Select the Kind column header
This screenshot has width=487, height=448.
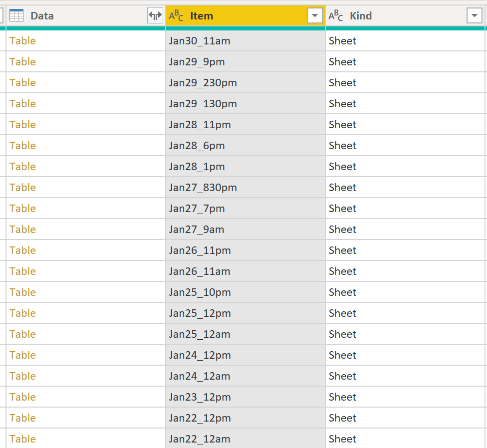[x=405, y=15]
